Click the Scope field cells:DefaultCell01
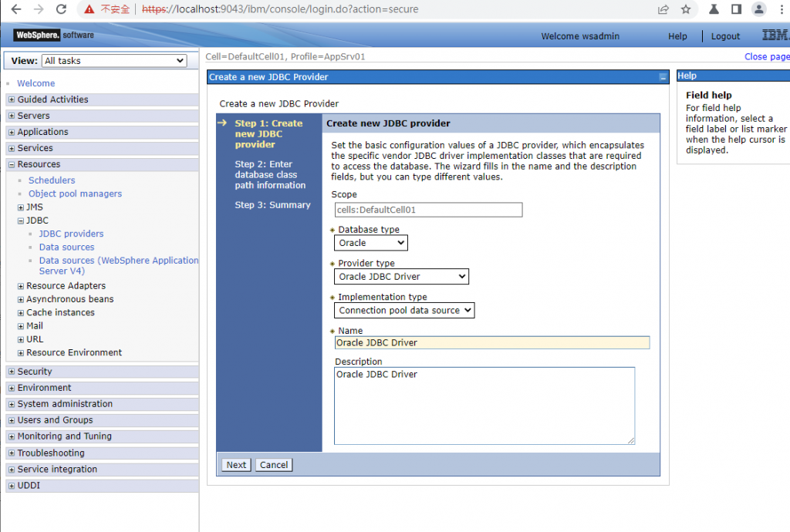The width and height of the screenshot is (790, 532). (x=428, y=210)
